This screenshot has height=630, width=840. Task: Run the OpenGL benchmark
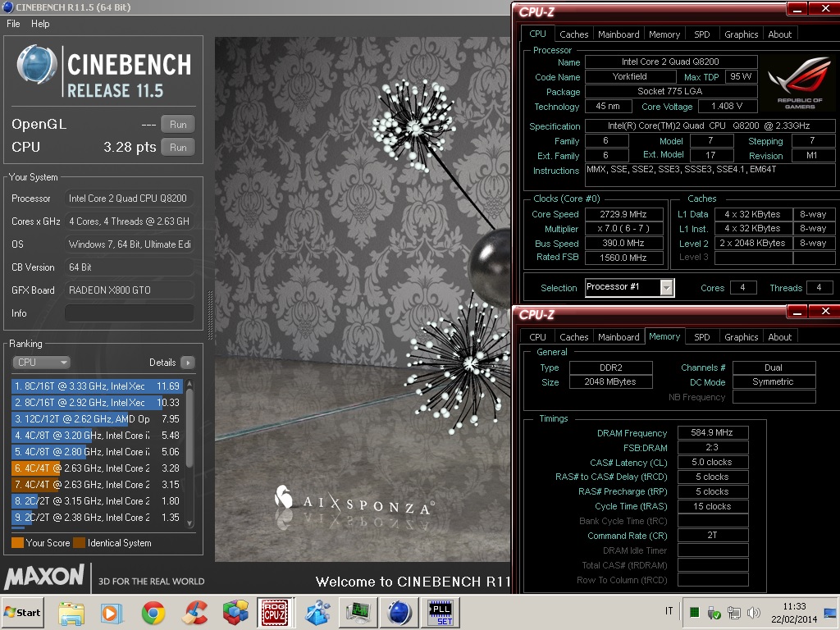178,125
